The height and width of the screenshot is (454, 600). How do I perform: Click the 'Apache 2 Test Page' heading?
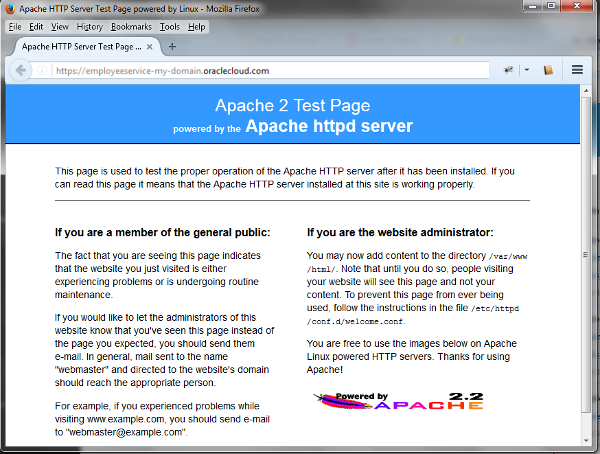point(292,105)
